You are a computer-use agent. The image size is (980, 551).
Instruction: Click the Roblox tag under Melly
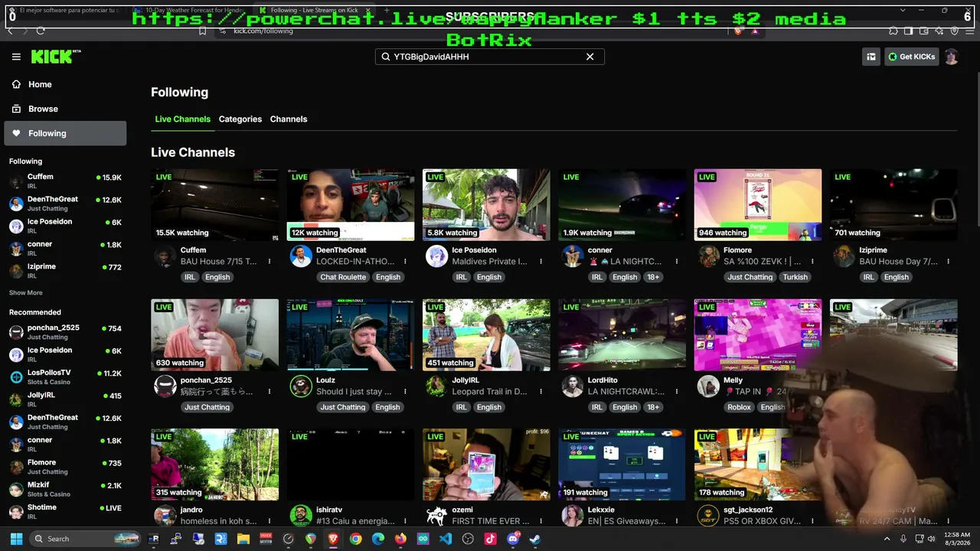pyautogui.click(x=739, y=407)
